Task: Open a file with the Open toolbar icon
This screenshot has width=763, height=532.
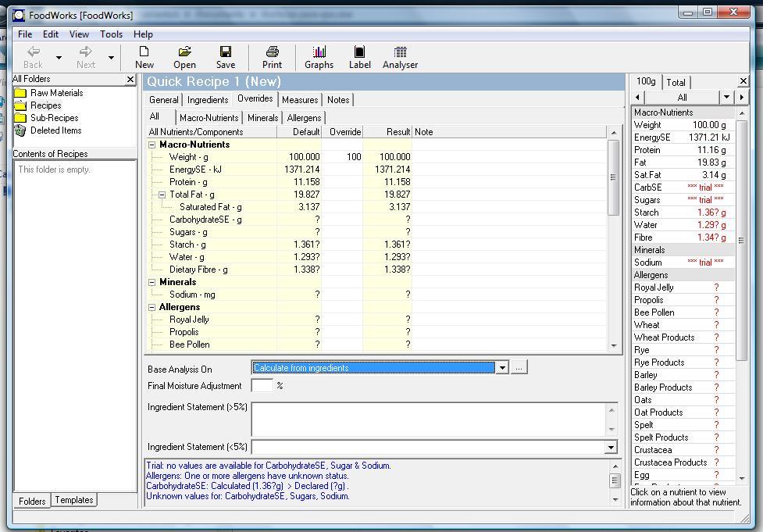Action: click(184, 56)
